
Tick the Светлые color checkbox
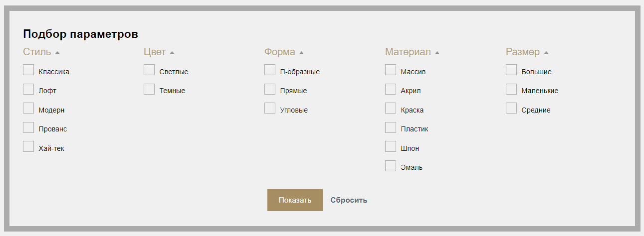tap(149, 70)
